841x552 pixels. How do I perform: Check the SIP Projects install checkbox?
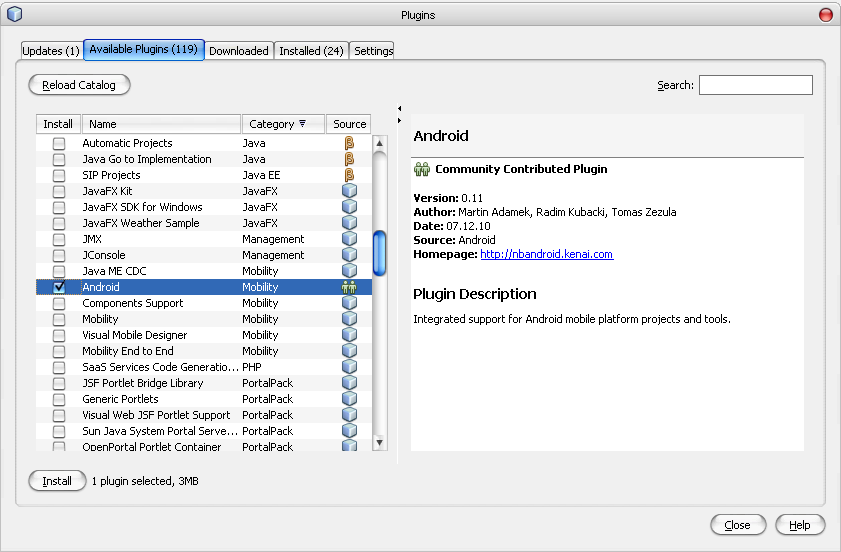pos(59,176)
